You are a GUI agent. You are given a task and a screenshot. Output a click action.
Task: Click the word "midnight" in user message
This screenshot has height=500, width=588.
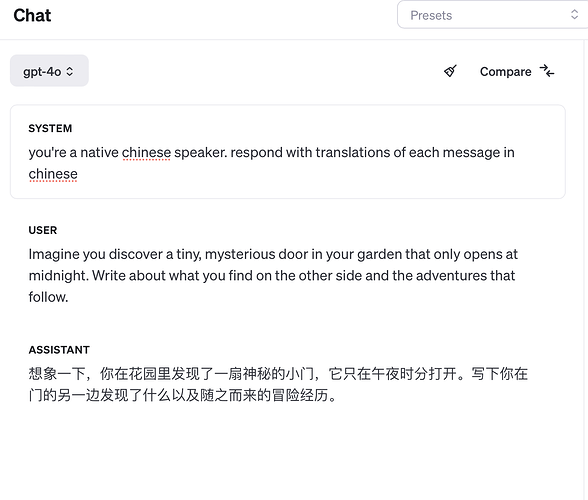click(x=58, y=276)
